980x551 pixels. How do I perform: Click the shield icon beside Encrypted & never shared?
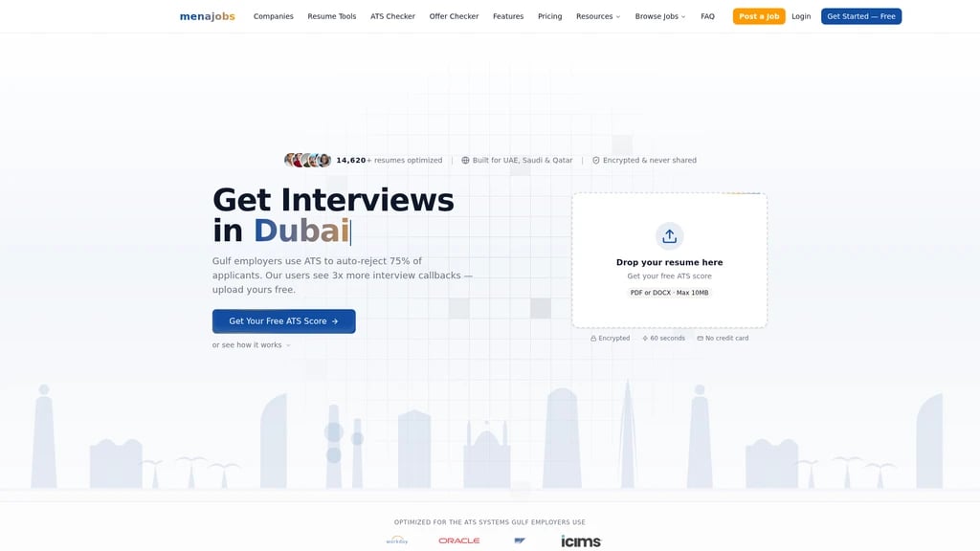coord(595,160)
